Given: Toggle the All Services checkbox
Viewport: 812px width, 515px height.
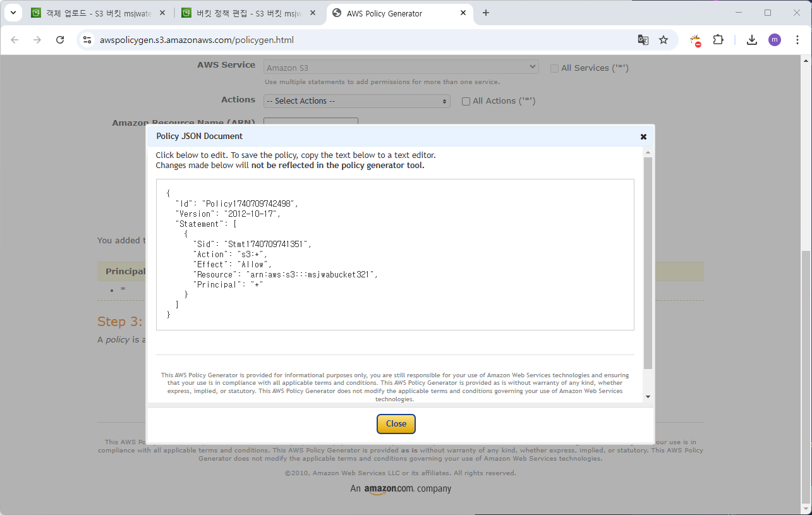Looking at the screenshot, I should click(x=554, y=68).
